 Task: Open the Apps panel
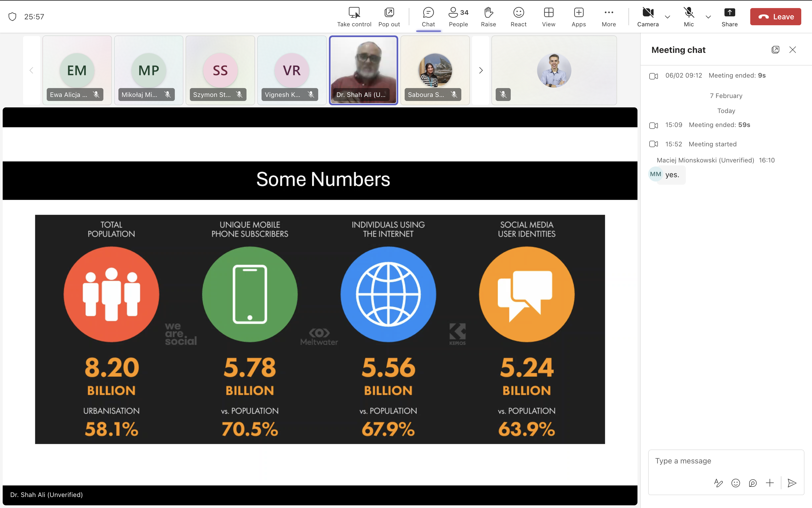click(578, 17)
